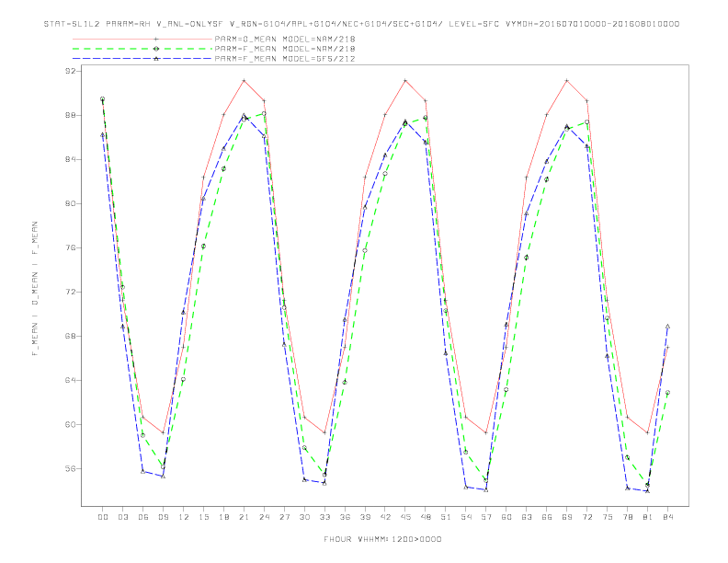Click y-axis tick value 92
728x563 pixels.
click(x=73, y=71)
